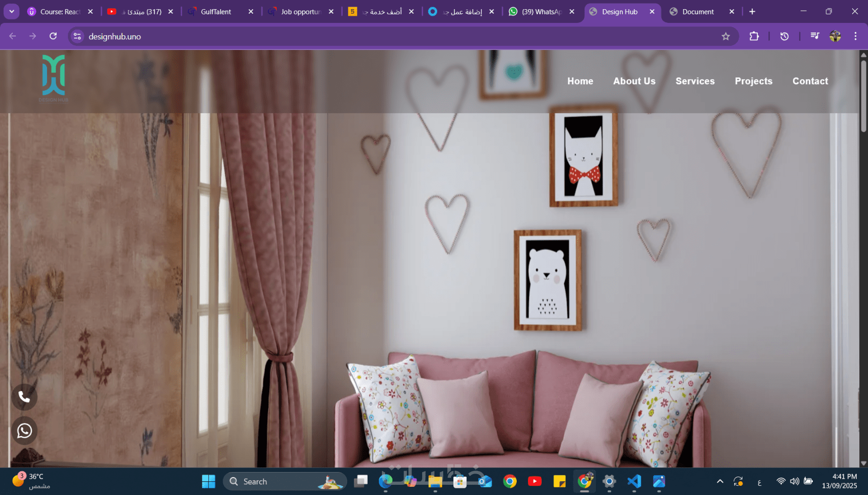The height and width of the screenshot is (495, 868).
Task: Open Microsoft Store from the taskbar
Action: pos(460,481)
